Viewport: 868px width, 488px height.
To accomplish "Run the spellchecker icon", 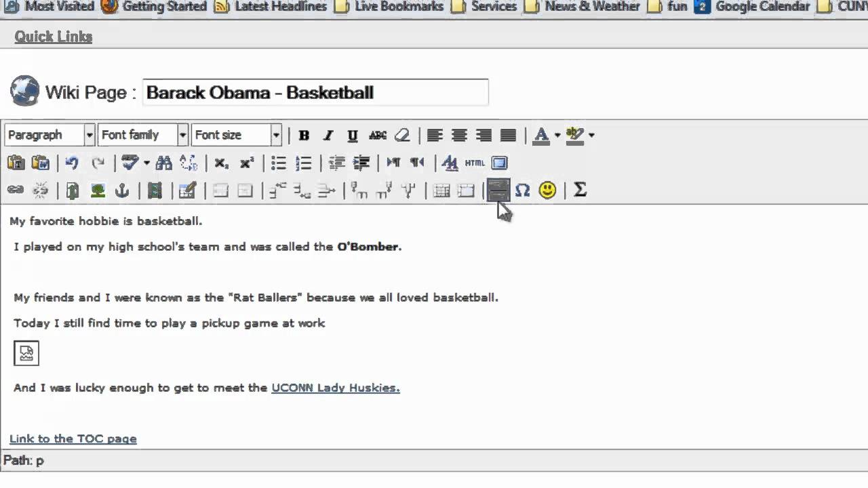I will [x=130, y=163].
